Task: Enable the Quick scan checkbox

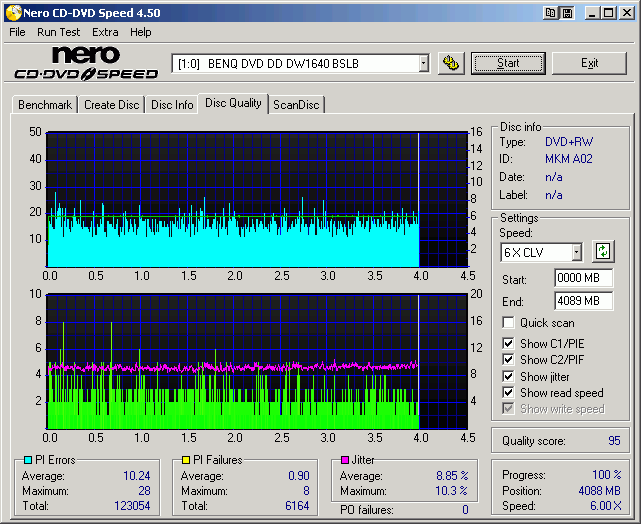Action: coord(508,323)
